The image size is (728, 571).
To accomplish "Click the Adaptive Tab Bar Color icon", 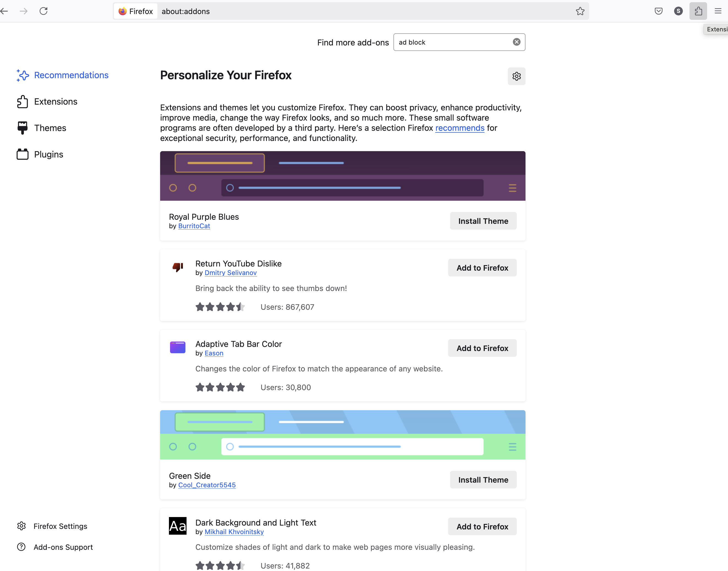I will click(x=177, y=347).
